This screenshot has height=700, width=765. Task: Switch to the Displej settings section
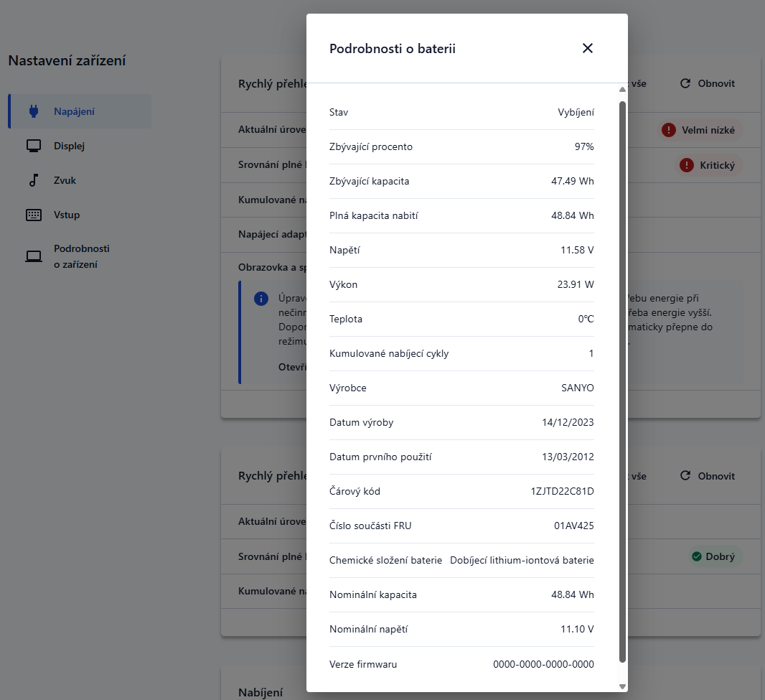point(70,146)
